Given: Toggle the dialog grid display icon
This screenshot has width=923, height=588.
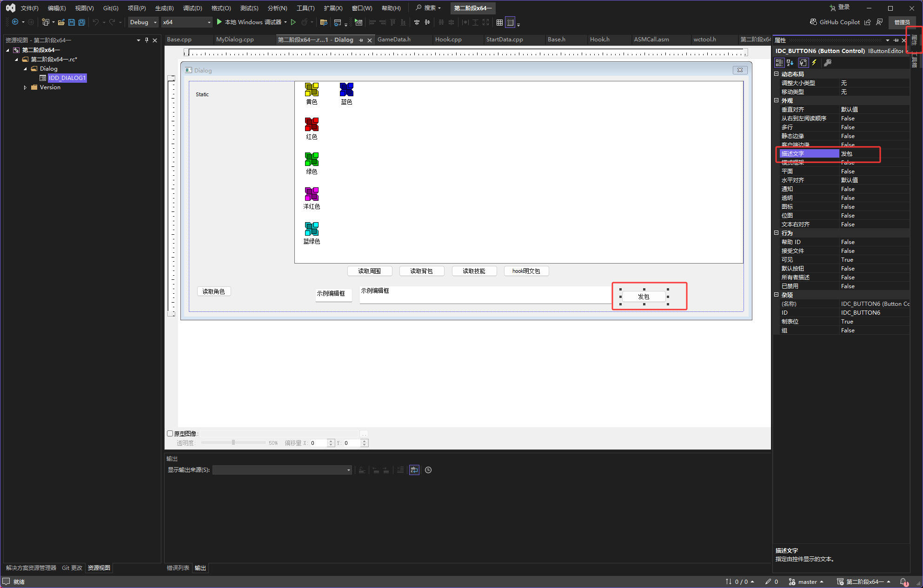Looking at the screenshot, I should pyautogui.click(x=499, y=22).
